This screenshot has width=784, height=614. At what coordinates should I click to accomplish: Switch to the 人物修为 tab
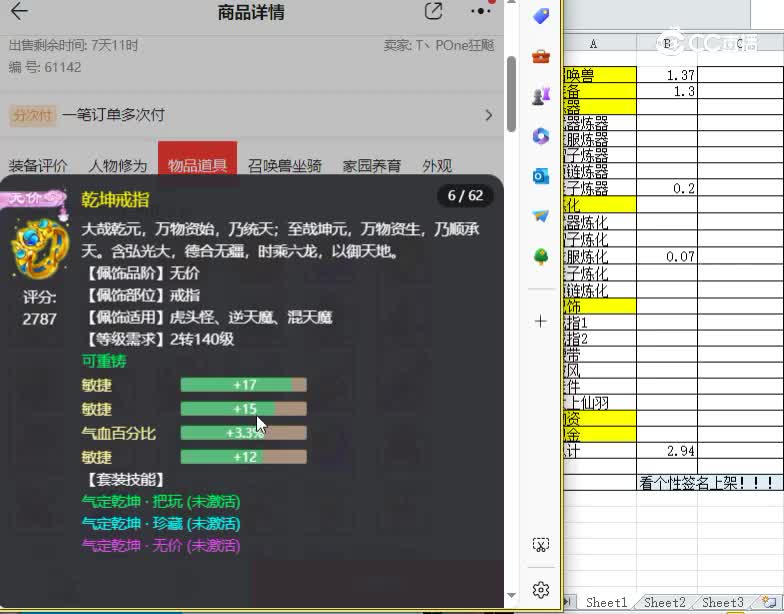pos(118,166)
